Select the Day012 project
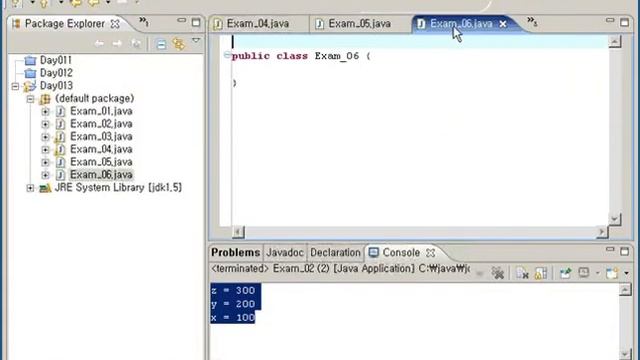 [x=56, y=73]
